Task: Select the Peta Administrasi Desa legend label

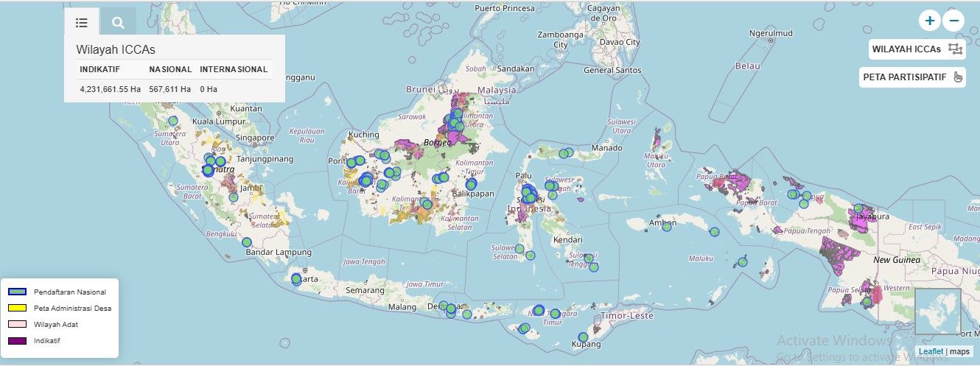Action: 73,309
